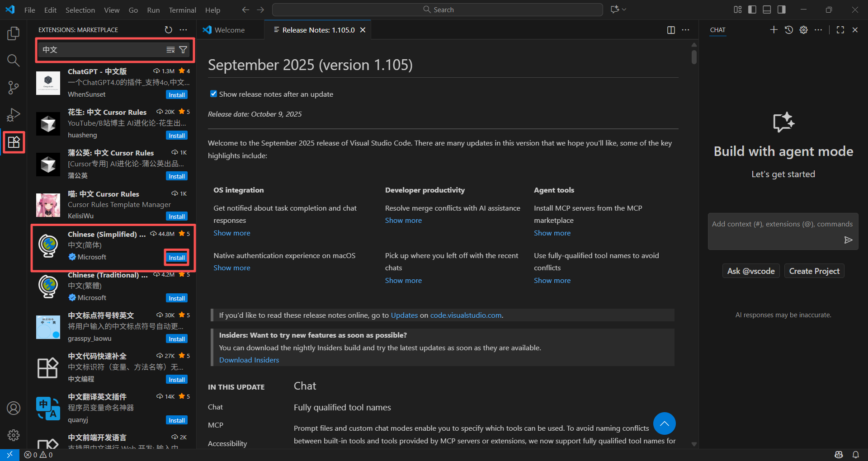The height and width of the screenshot is (461, 868).
Task: Uncheck Show release notes after an update
Action: (x=214, y=94)
